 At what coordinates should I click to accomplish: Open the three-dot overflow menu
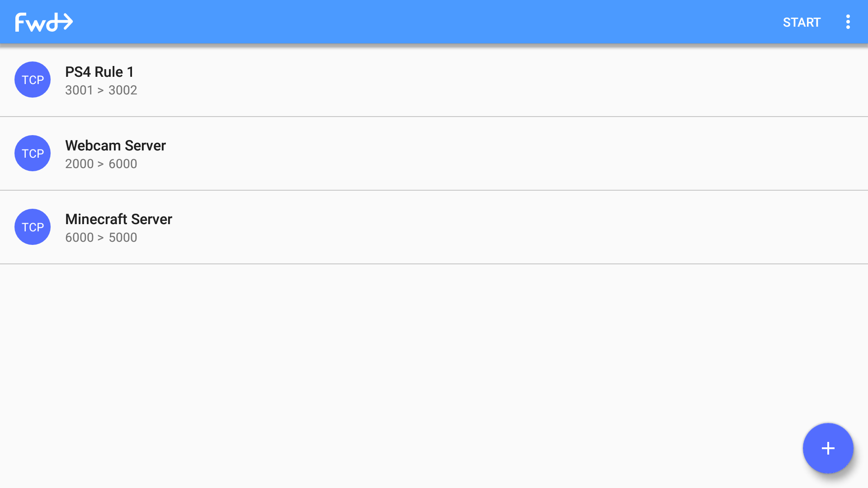click(x=848, y=22)
